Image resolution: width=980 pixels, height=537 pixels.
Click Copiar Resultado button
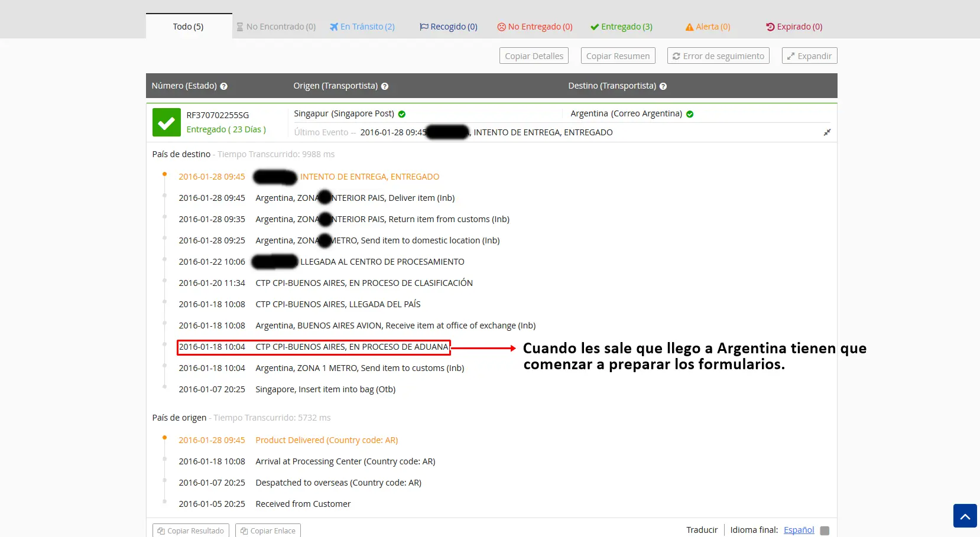click(190, 531)
